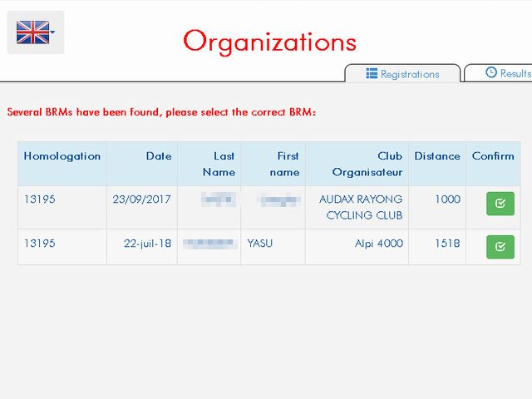This screenshot has height=399, width=532.
Task: Expand the language dropdown arrow
Action: click(x=53, y=33)
